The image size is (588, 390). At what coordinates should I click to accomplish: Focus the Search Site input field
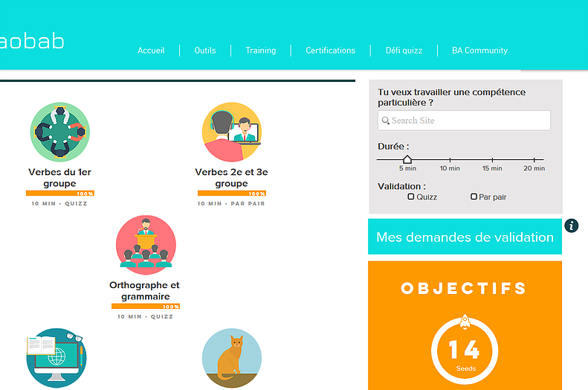pyautogui.click(x=468, y=121)
